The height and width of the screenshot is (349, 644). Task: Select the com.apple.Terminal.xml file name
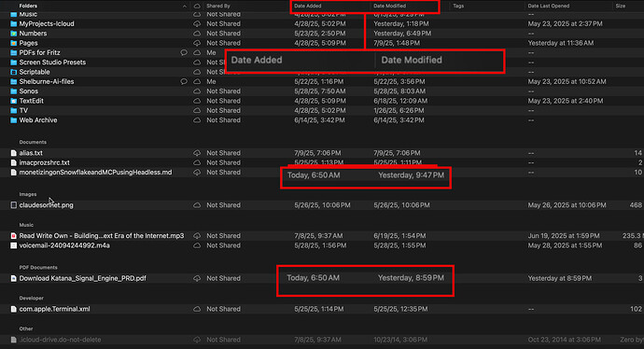(x=55, y=309)
